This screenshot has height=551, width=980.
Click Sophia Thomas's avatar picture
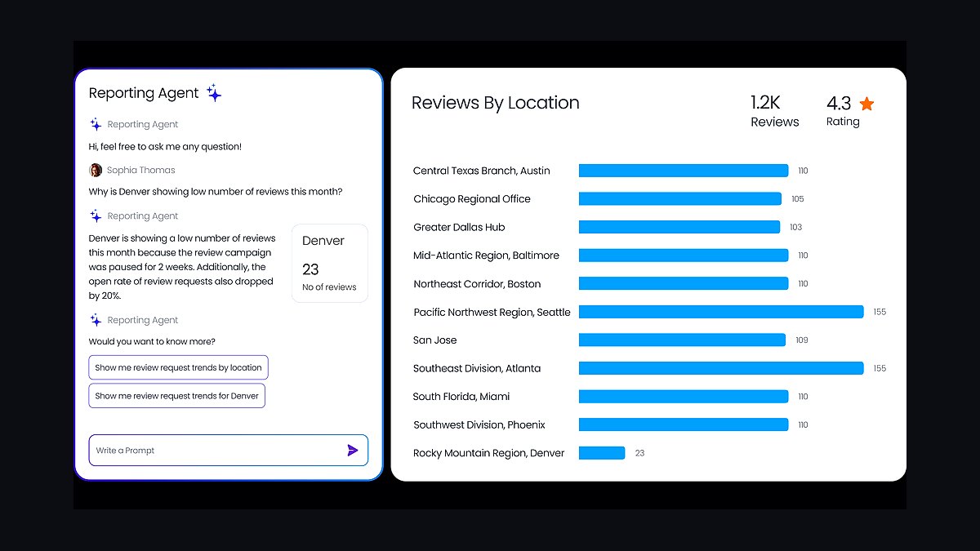point(96,170)
